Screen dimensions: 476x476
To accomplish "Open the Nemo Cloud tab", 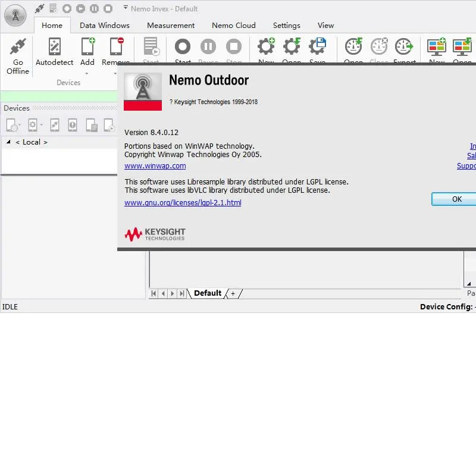I will (234, 25).
